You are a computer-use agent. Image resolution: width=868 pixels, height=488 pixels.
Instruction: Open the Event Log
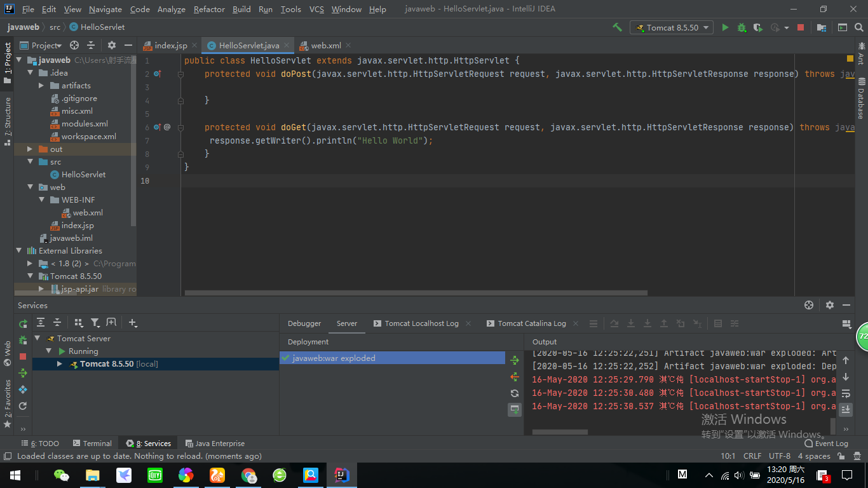point(826,444)
